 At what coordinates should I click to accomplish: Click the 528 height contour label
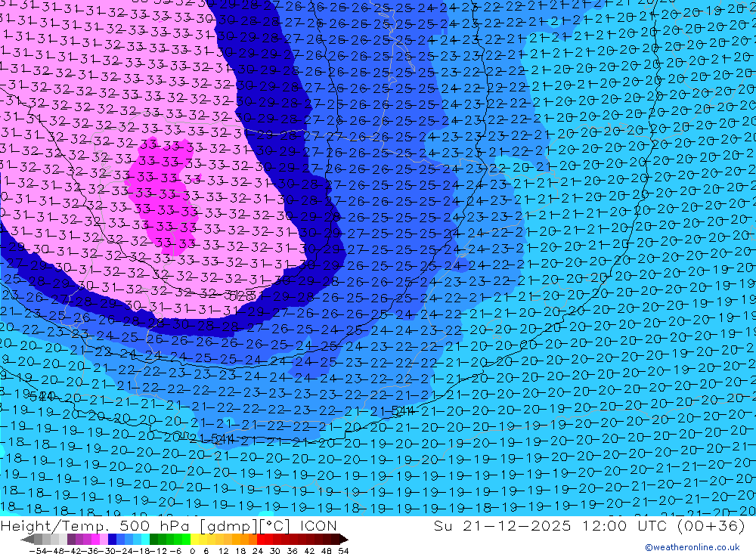(242, 296)
